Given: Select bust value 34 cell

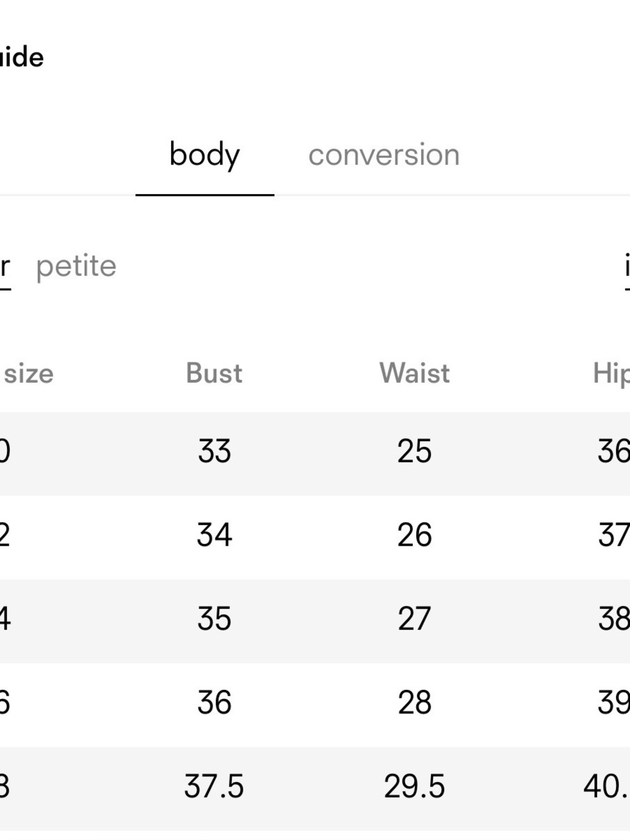Looking at the screenshot, I should (x=214, y=536).
